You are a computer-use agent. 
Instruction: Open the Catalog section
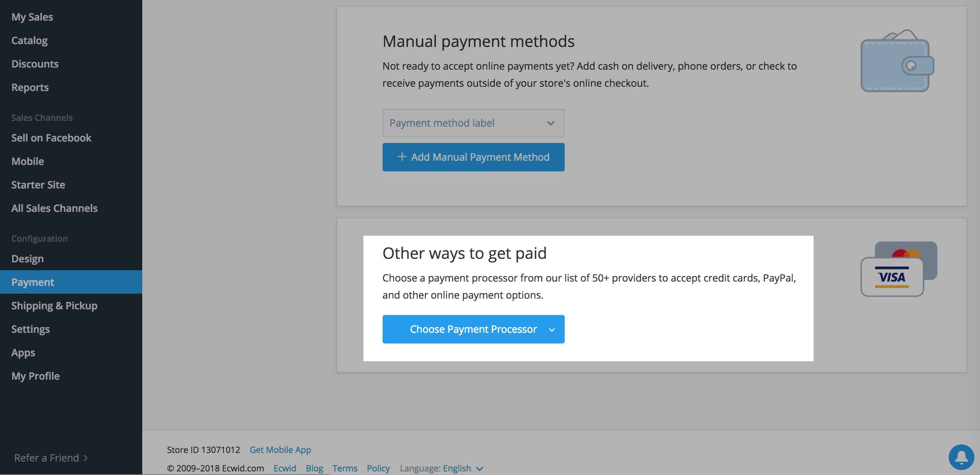pyautogui.click(x=29, y=41)
